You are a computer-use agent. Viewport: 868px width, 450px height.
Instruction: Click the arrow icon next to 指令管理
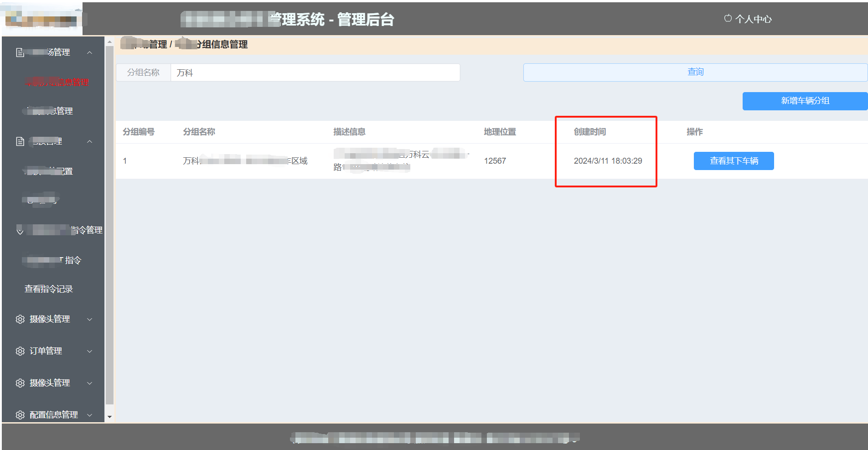click(x=20, y=230)
